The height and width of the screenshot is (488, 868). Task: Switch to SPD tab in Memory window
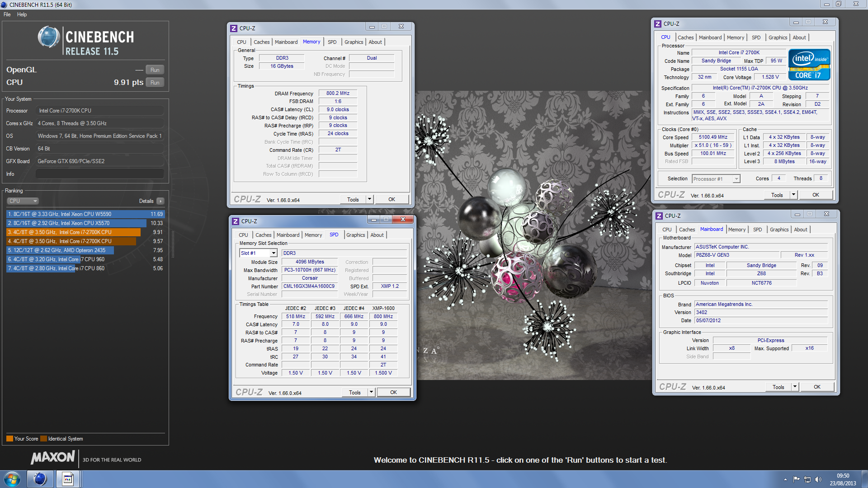[332, 42]
